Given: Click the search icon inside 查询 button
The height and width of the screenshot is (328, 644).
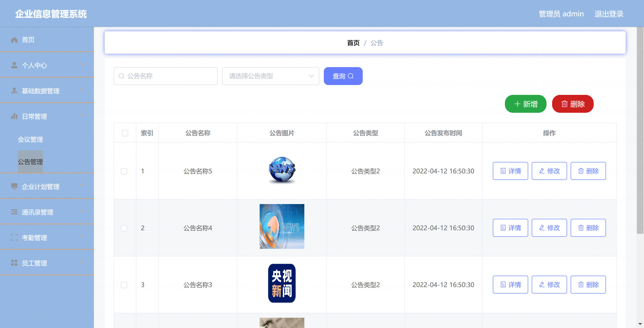Looking at the screenshot, I should click(351, 76).
